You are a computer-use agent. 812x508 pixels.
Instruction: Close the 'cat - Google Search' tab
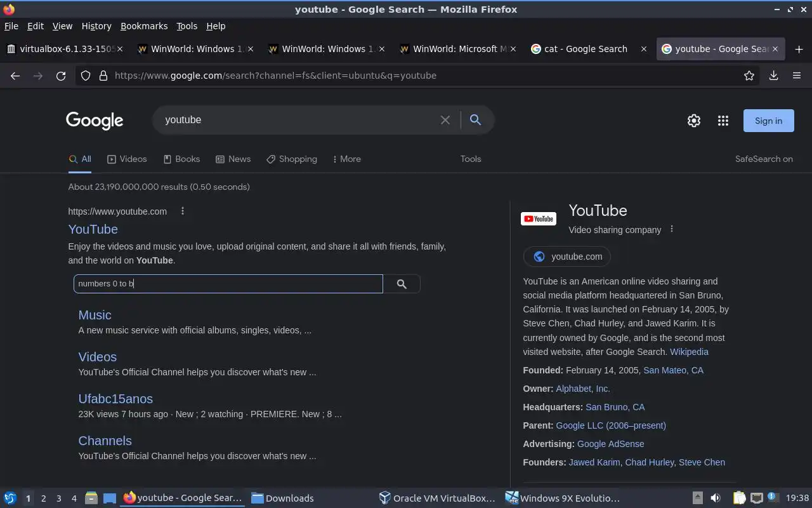click(x=644, y=49)
